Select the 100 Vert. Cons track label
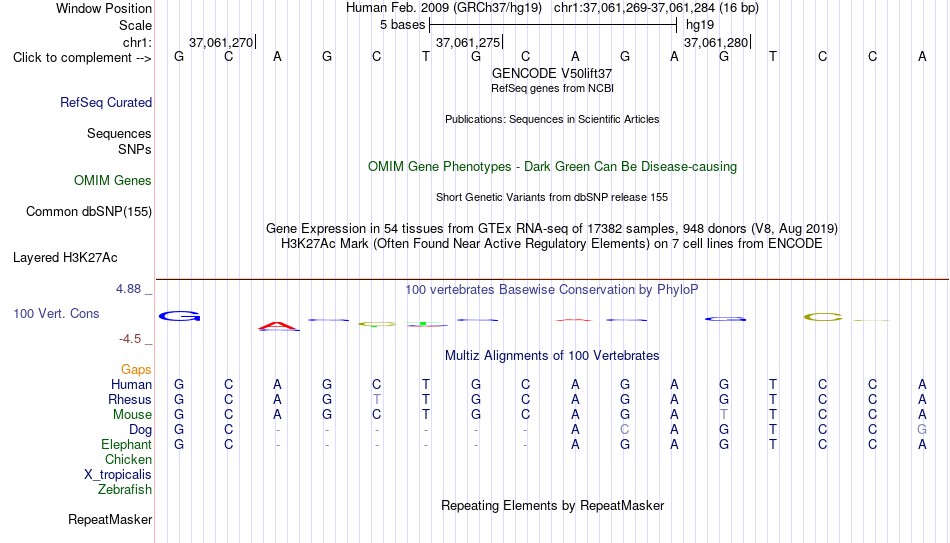This screenshot has width=950, height=543. pyautogui.click(x=56, y=313)
